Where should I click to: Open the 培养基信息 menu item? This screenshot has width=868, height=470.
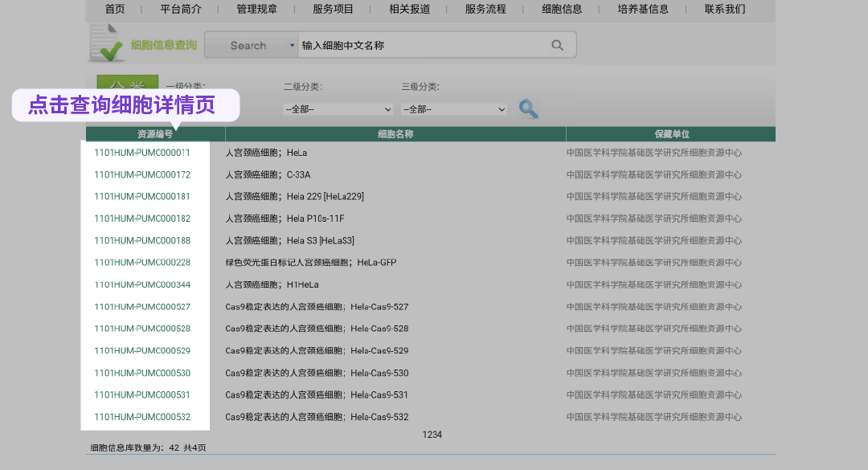click(x=643, y=9)
